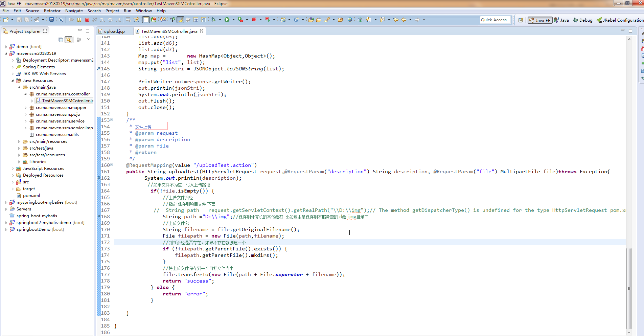Screen dimensions: 644x336
Task: Click the Open Task icon
Action: tap(319, 20)
